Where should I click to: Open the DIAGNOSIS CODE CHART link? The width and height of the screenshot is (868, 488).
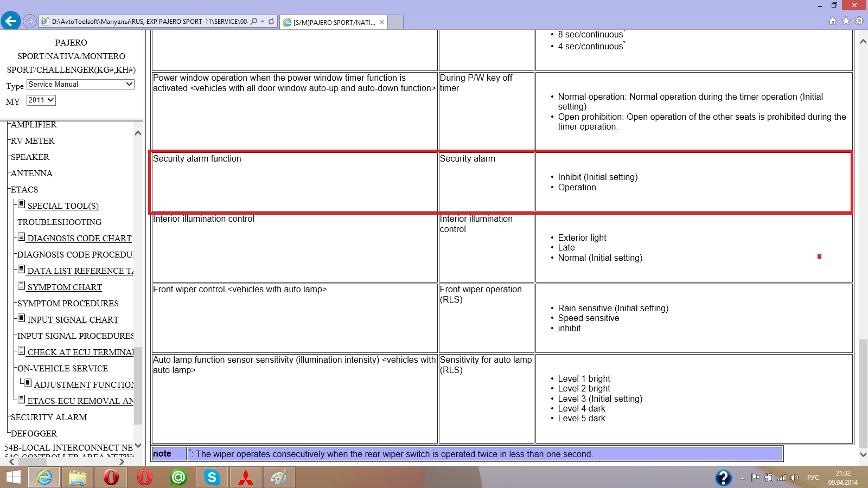click(x=79, y=239)
